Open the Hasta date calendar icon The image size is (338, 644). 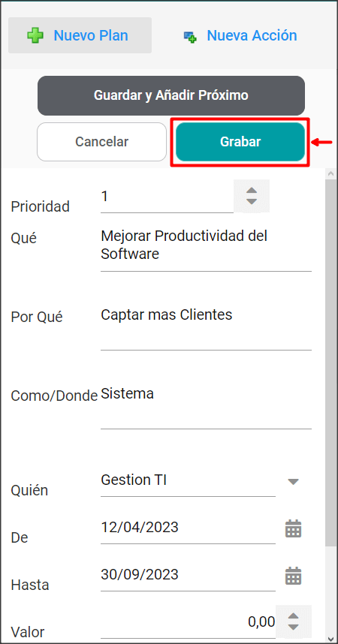293,576
